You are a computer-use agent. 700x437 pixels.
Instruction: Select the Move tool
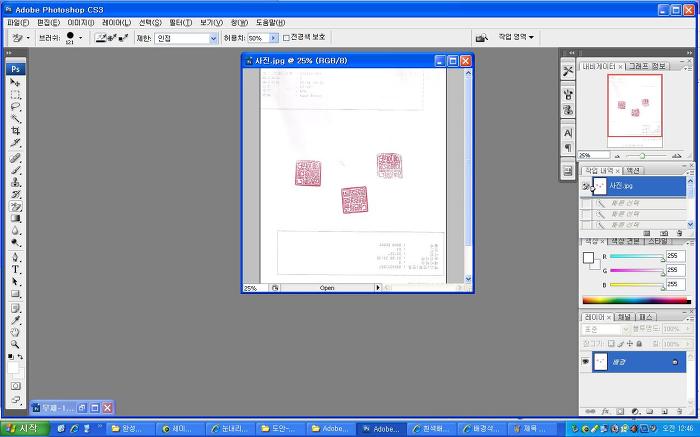(16, 82)
